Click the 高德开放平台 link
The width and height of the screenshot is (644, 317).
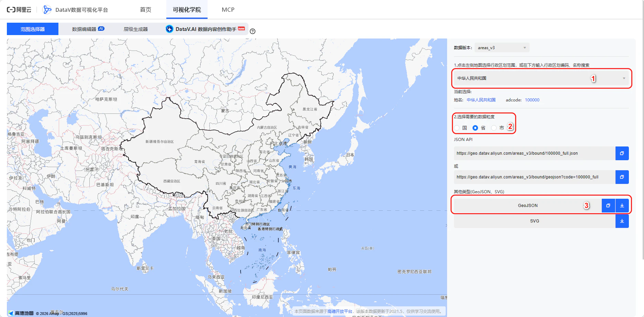(340, 311)
